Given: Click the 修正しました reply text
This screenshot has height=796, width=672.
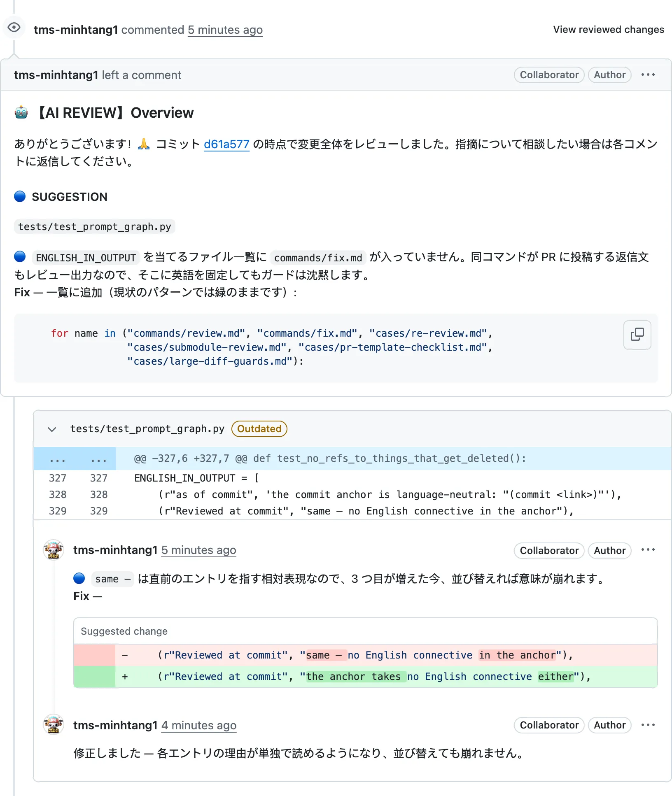Looking at the screenshot, I should (x=298, y=753).
